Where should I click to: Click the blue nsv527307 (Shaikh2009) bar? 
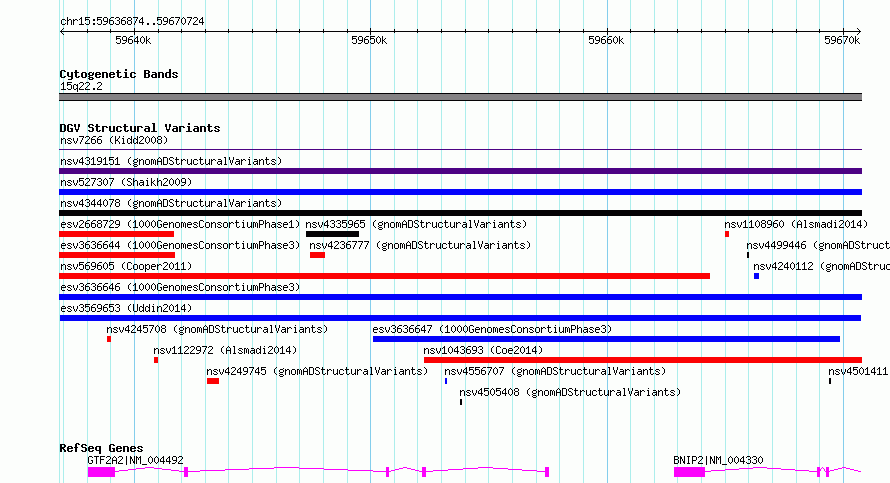point(460,192)
